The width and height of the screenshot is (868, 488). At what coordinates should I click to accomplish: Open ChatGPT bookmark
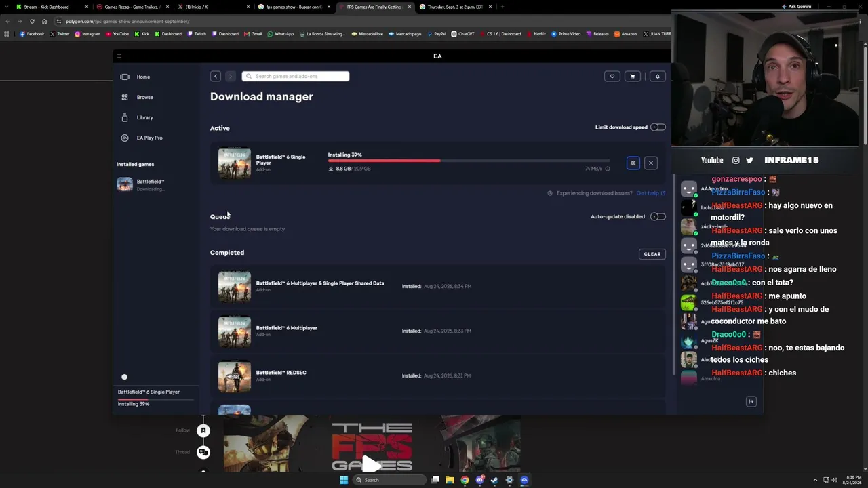(463, 34)
